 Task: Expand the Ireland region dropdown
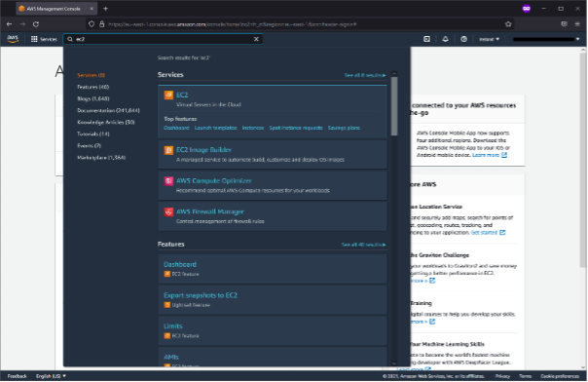[489, 39]
